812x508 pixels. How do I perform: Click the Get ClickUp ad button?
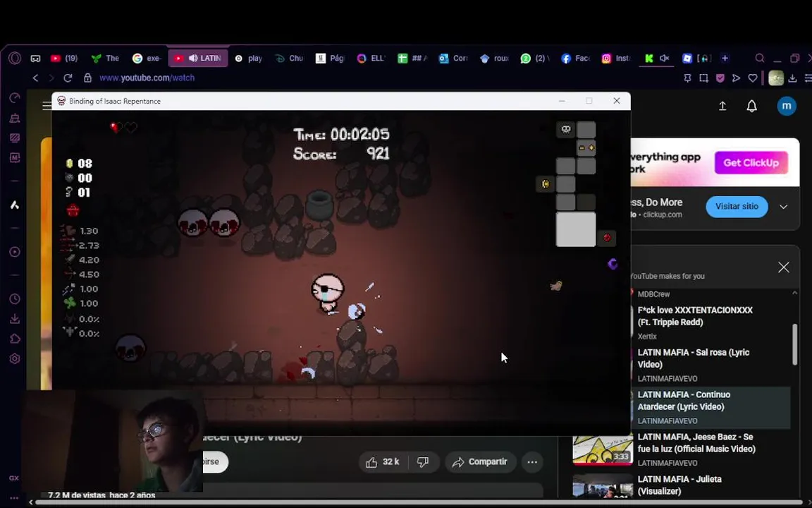pyautogui.click(x=751, y=163)
